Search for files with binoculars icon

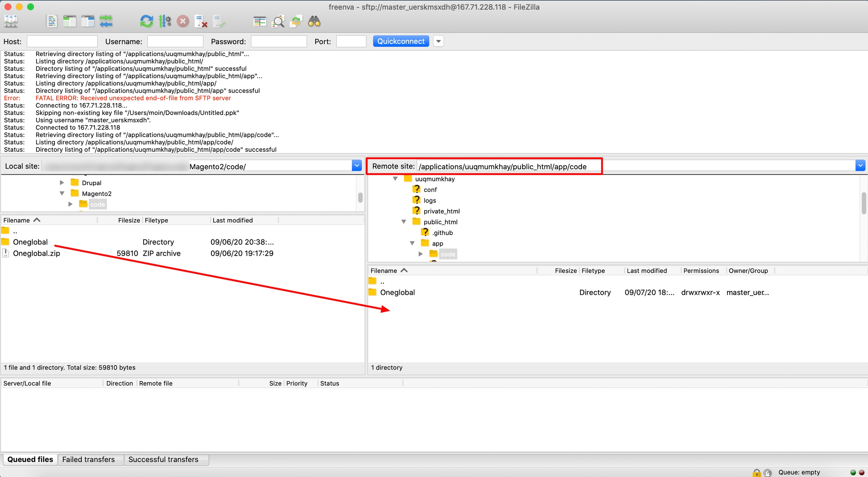tap(314, 21)
